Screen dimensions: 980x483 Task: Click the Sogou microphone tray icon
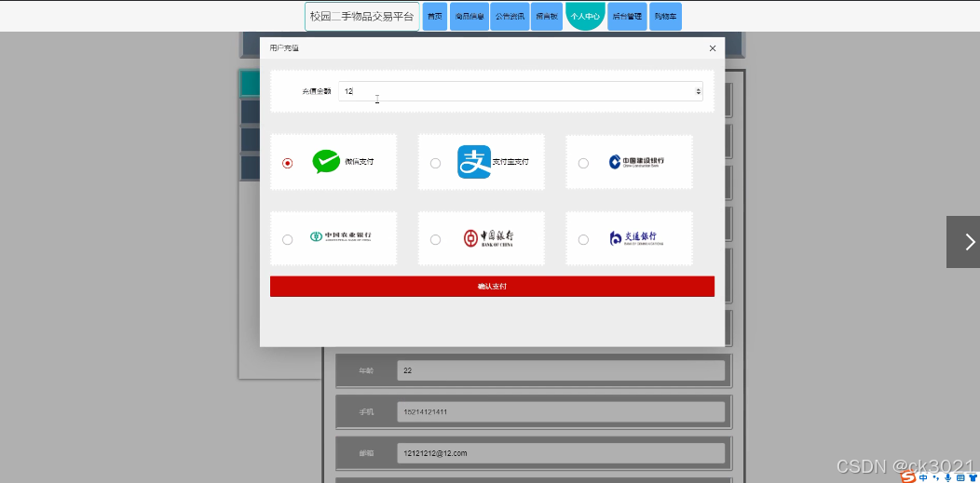point(948,477)
